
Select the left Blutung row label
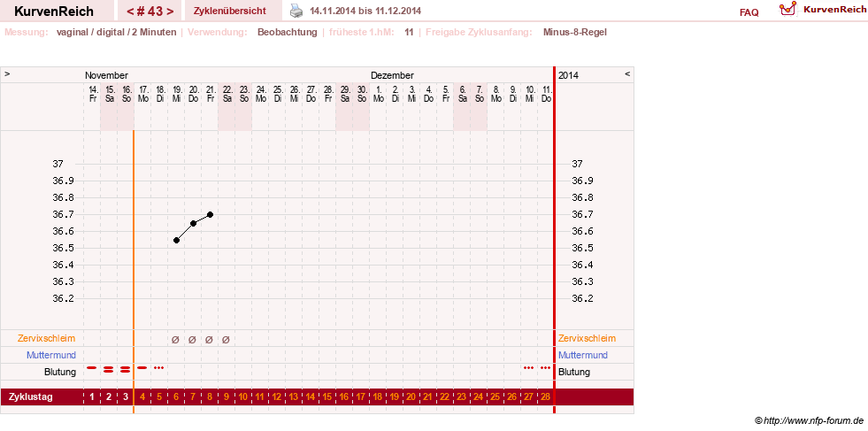(60, 373)
